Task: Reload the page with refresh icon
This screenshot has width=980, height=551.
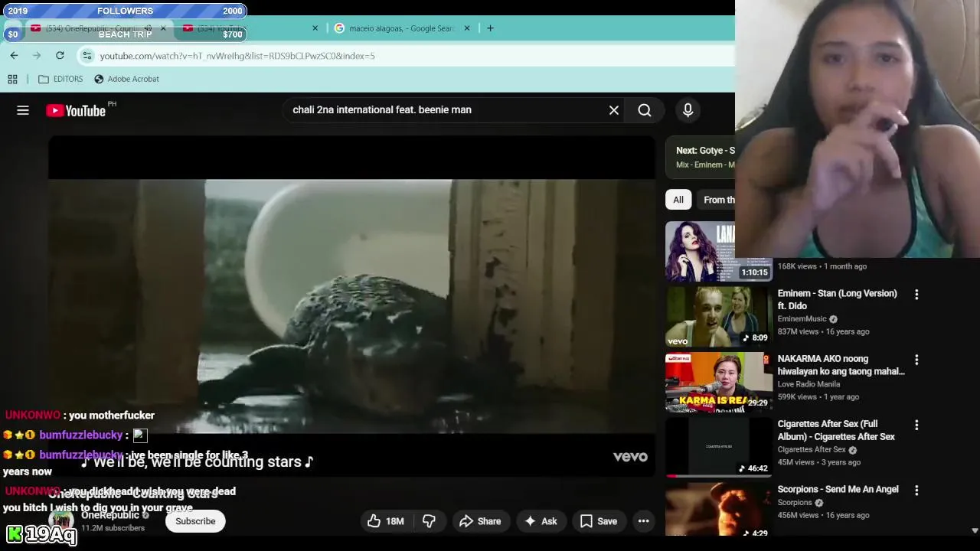Action: (60, 55)
